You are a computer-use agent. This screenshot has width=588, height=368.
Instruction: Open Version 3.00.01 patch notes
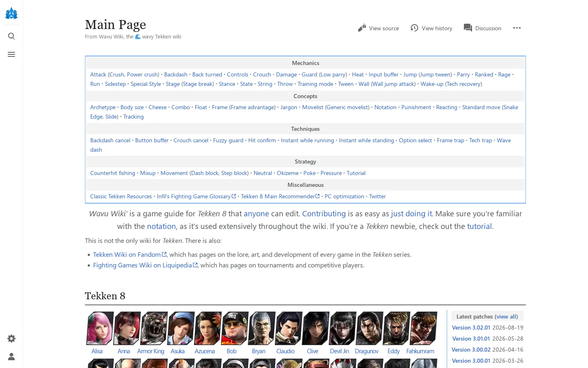click(x=471, y=361)
